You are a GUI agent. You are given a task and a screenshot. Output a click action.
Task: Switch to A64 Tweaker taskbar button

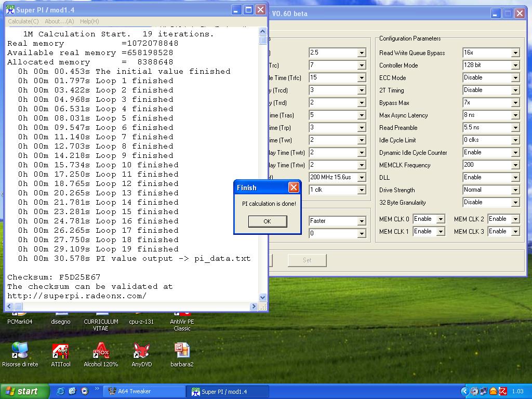point(145,391)
